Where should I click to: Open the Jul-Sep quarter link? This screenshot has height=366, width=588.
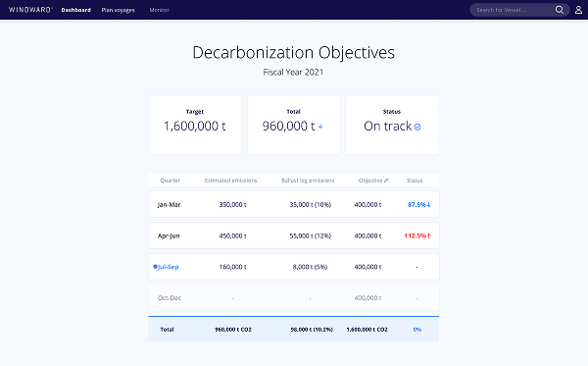click(168, 267)
